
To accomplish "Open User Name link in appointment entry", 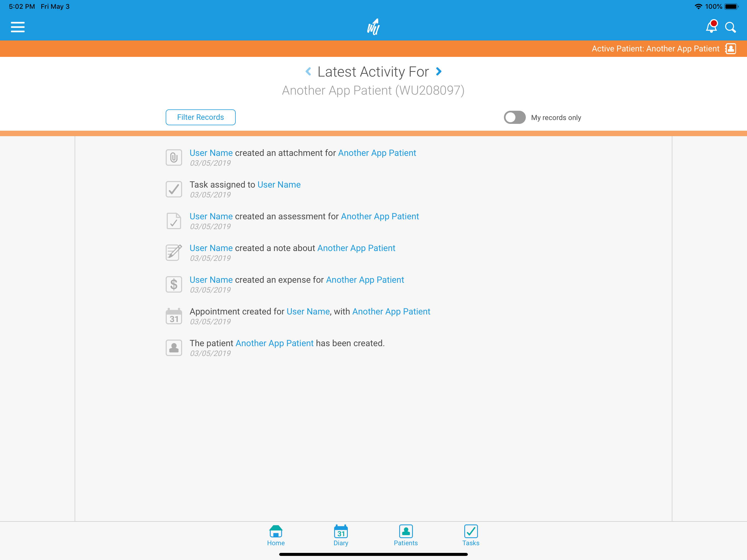I will (x=308, y=312).
